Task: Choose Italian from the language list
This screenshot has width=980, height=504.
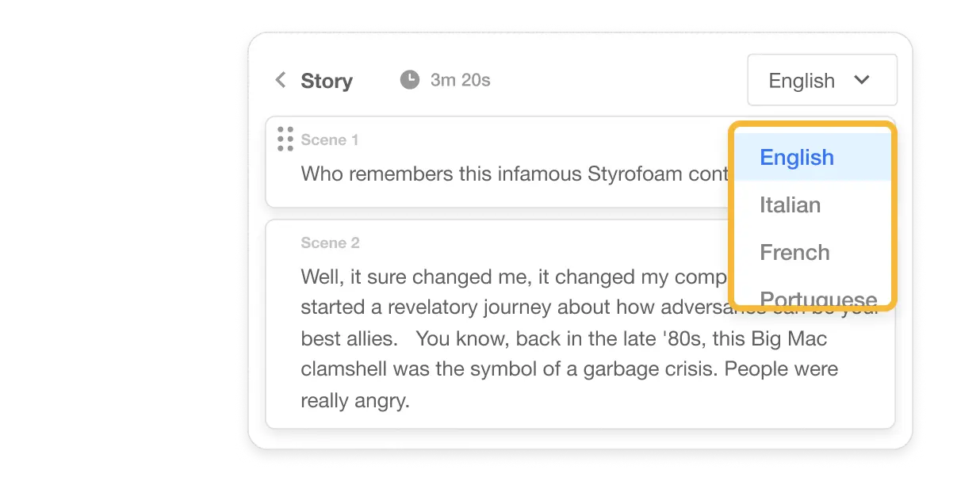Action: coord(790,205)
